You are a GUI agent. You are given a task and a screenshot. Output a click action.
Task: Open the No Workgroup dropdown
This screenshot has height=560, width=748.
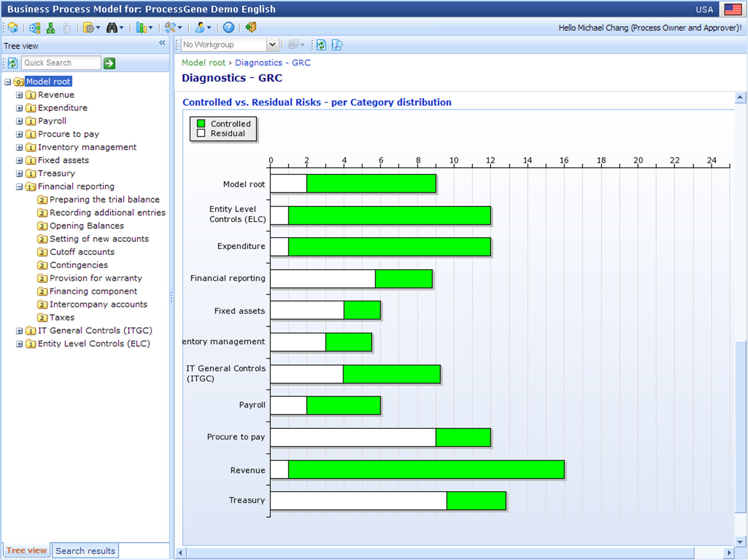coord(272,44)
